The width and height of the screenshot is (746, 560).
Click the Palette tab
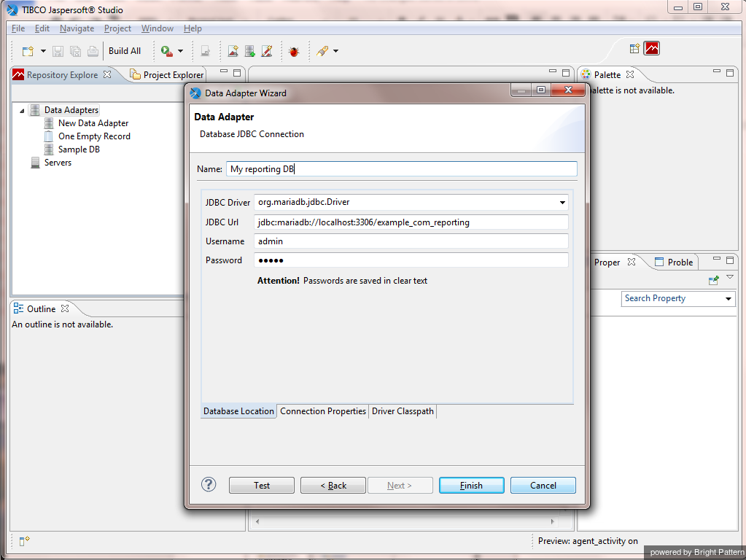tap(607, 74)
